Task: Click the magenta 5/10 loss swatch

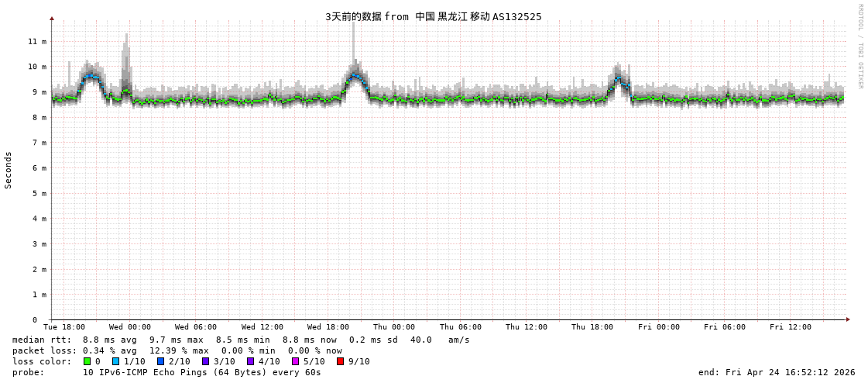Action: pyautogui.click(x=295, y=361)
